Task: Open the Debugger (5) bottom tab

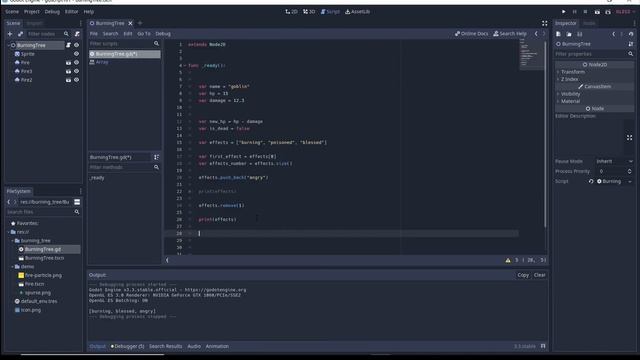Action: coord(127,346)
